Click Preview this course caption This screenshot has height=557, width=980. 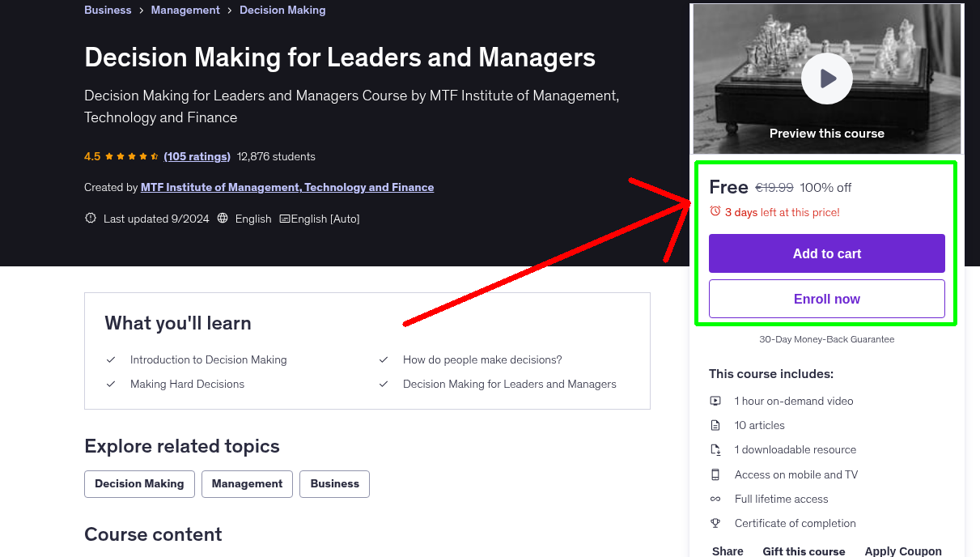pos(827,134)
